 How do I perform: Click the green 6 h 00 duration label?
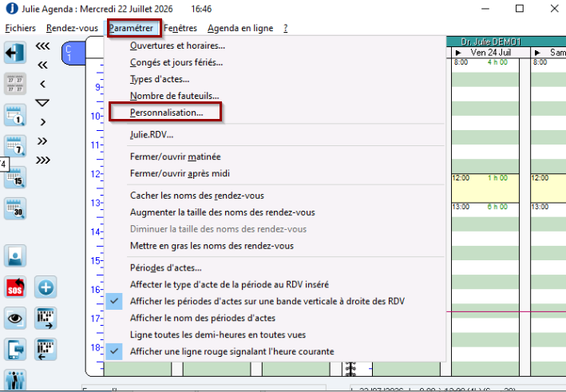pyautogui.click(x=497, y=207)
